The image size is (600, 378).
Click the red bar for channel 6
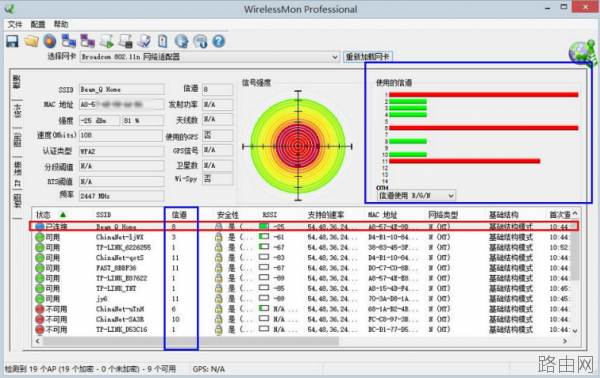point(484,128)
